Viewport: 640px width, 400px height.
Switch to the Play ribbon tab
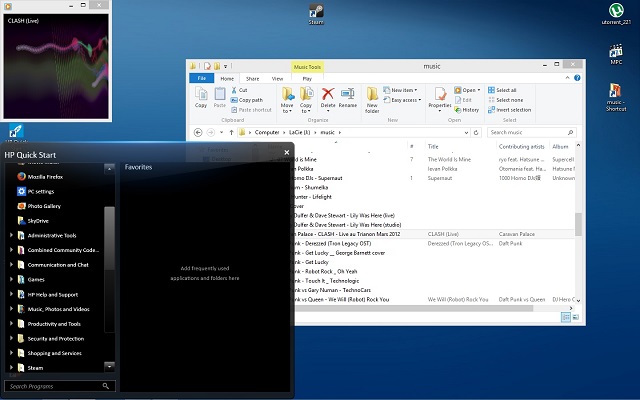tap(307, 78)
